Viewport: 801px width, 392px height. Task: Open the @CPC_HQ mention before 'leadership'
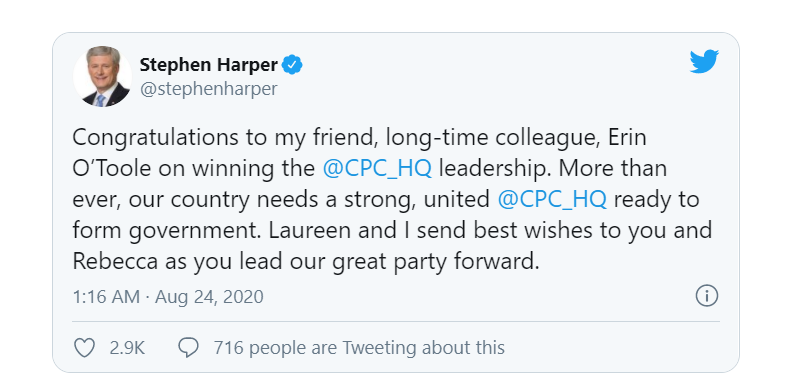[x=378, y=169]
